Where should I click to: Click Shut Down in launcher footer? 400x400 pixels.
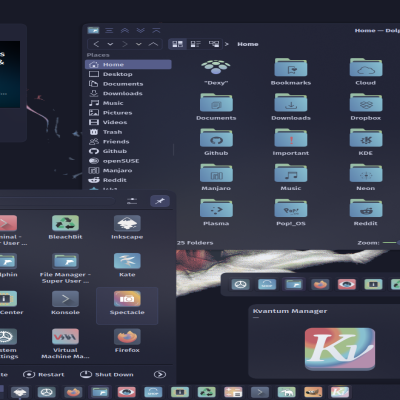107,374
